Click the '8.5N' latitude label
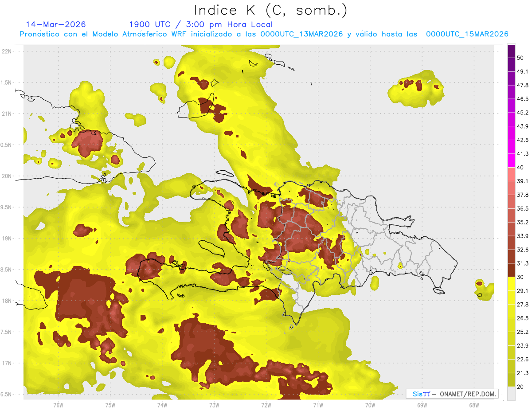This screenshot has width=532, height=411. (6, 270)
